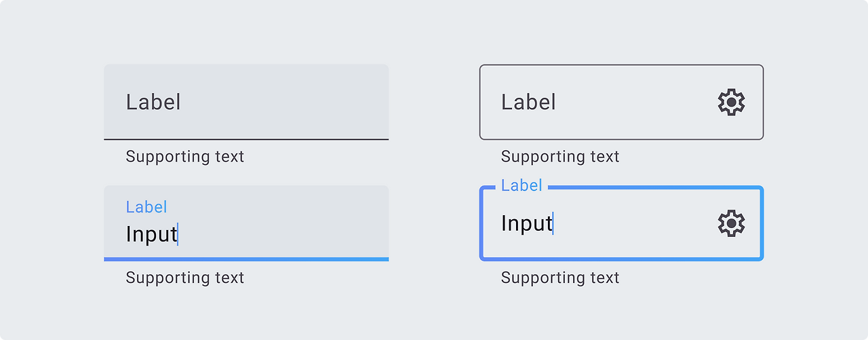Click the black underline of the empty filled field

pyautogui.click(x=246, y=139)
